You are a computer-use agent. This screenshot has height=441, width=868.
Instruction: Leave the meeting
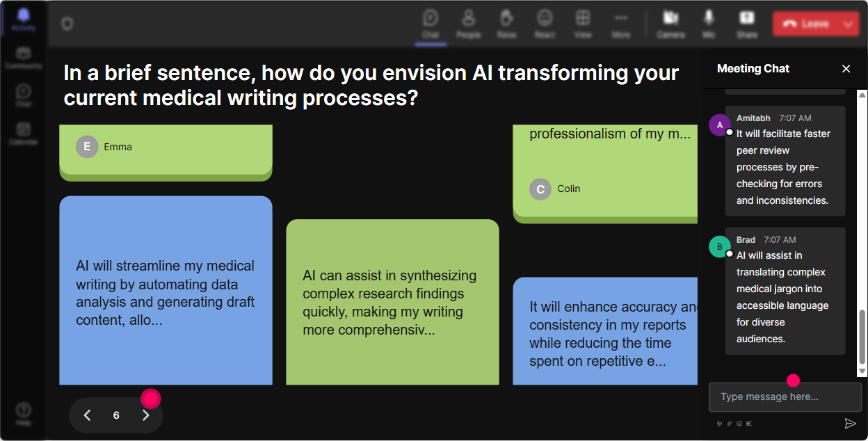(x=806, y=24)
